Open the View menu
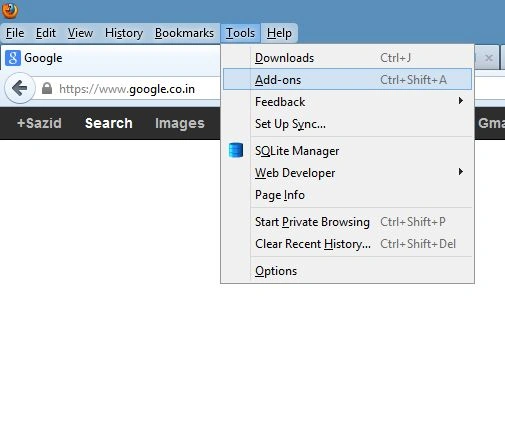Screen dimensions: 505x441 click(80, 33)
